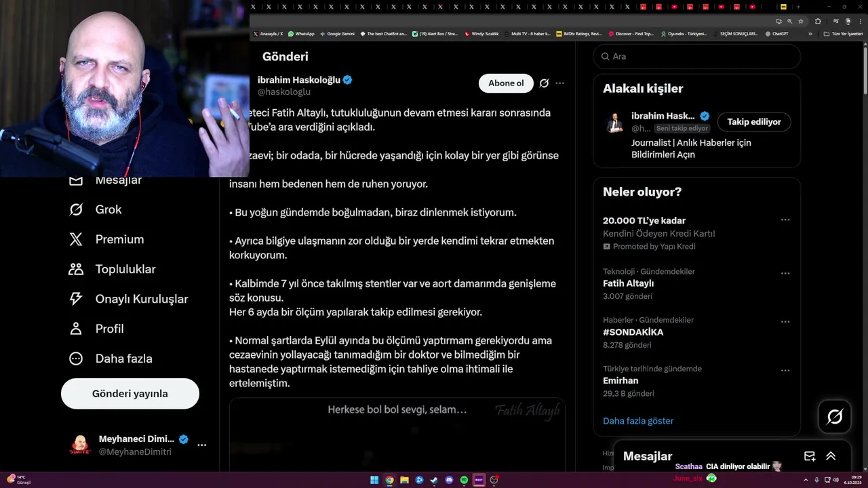Open Daha fazla menu in sidebar
This screenshot has width=868, height=488.
click(x=110, y=359)
